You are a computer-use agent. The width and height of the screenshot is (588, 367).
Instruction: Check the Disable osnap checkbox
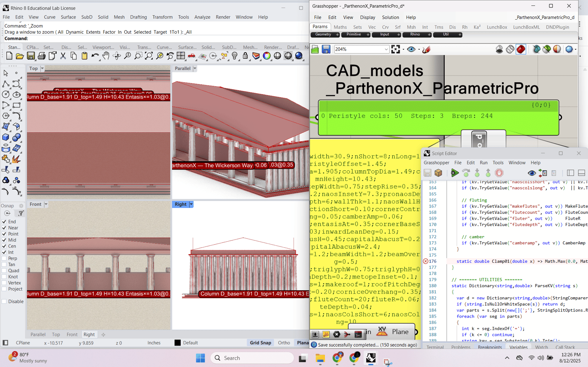tap(4, 302)
